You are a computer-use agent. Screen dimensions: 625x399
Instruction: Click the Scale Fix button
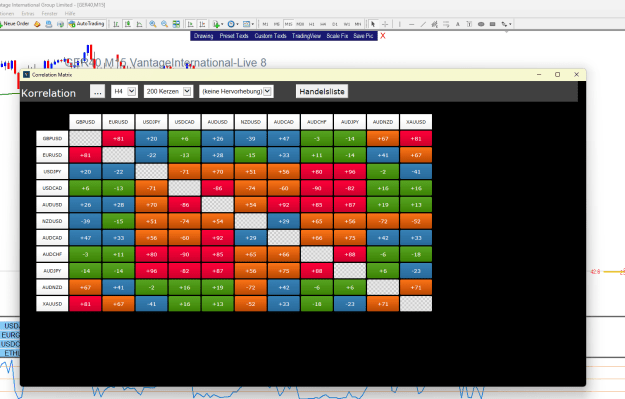tap(337, 36)
